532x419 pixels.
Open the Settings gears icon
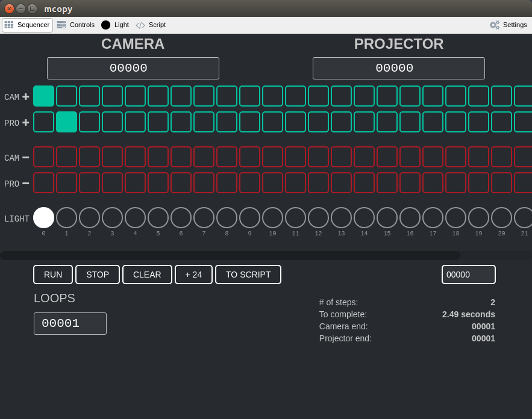[x=495, y=25]
